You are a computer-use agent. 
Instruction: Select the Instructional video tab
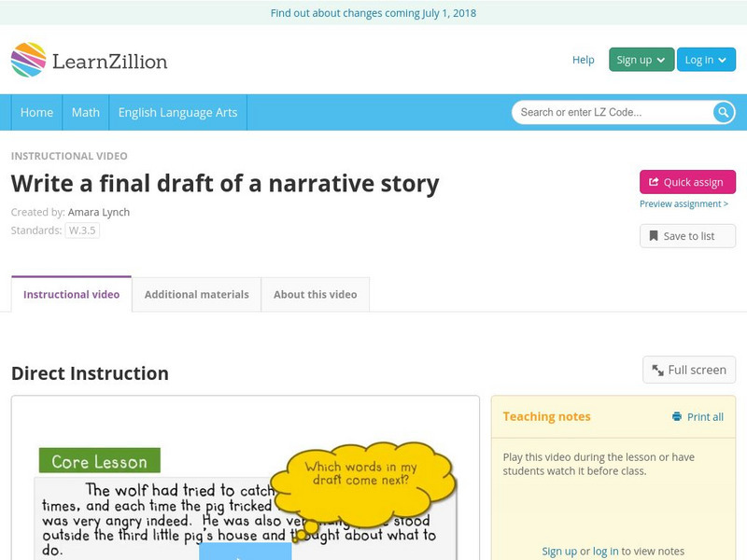coord(71,294)
